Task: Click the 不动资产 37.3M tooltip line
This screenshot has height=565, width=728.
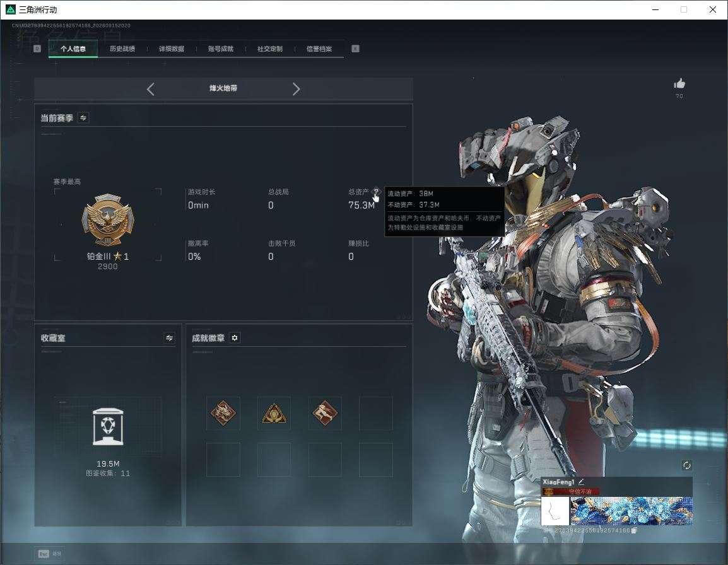Action: coord(414,205)
